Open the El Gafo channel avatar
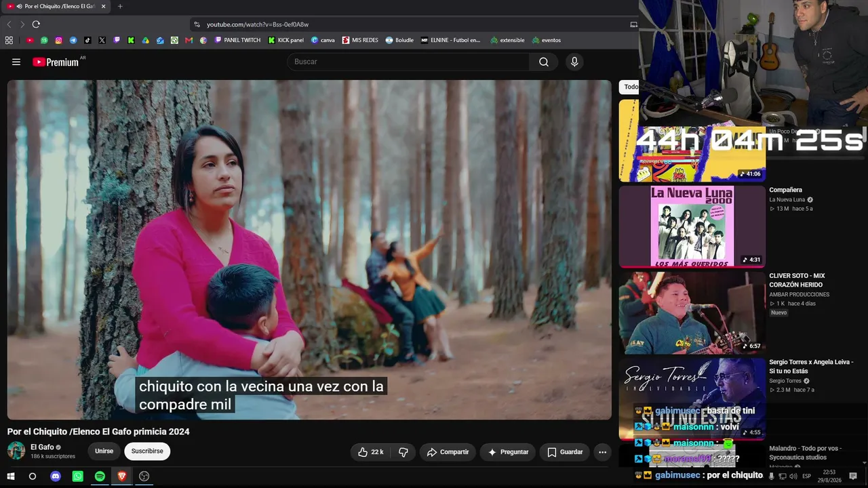Screen dimensions: 868x488 tap(16, 451)
